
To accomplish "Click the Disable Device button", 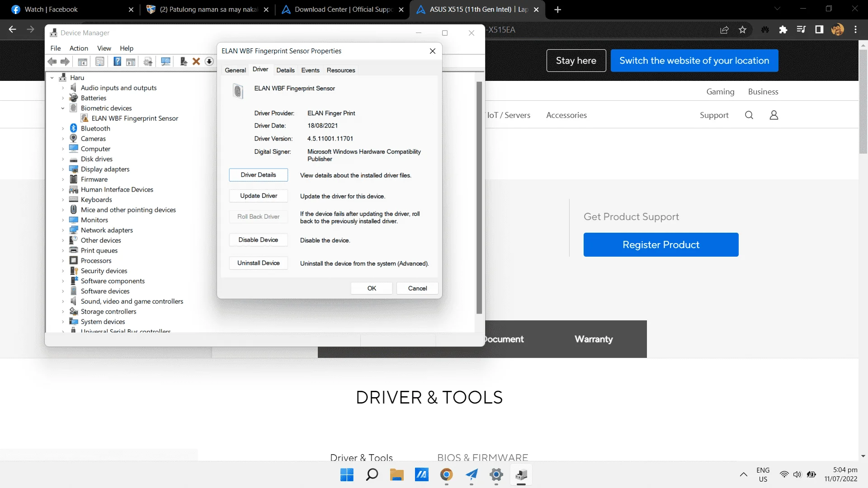I will (259, 240).
